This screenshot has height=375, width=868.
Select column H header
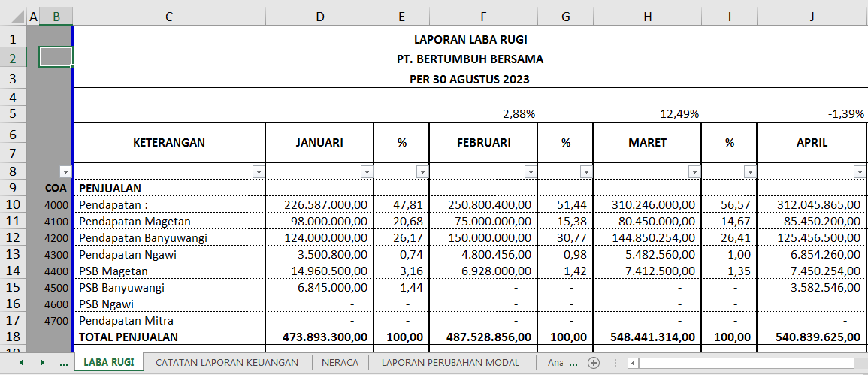click(x=647, y=17)
